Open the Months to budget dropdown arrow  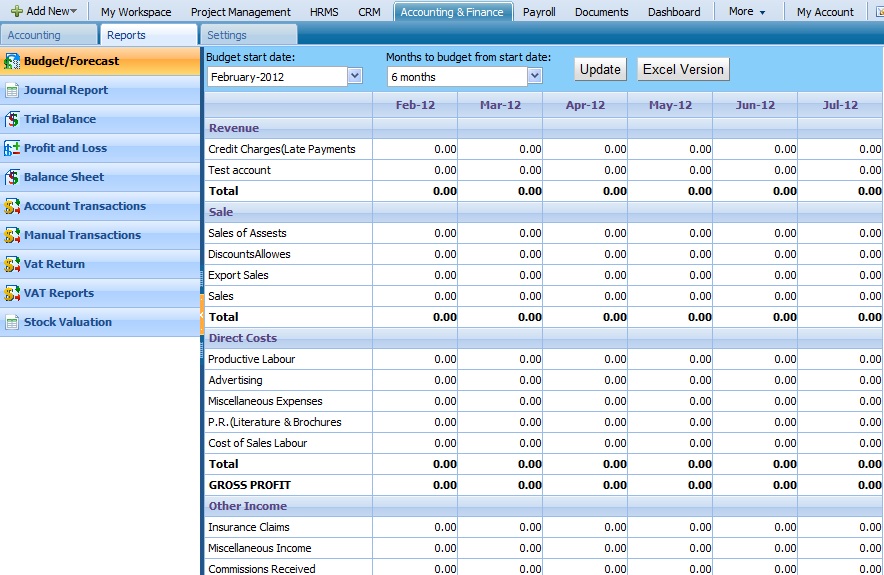[x=534, y=76]
